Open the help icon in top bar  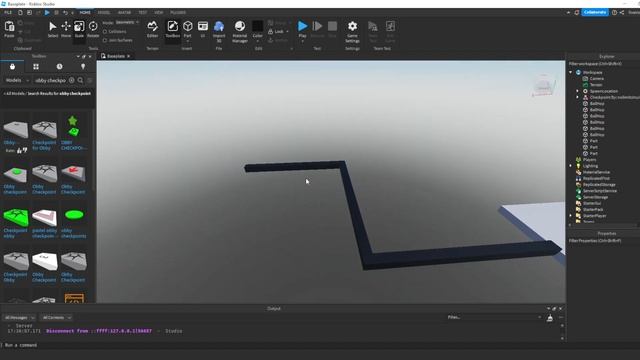tap(614, 12)
